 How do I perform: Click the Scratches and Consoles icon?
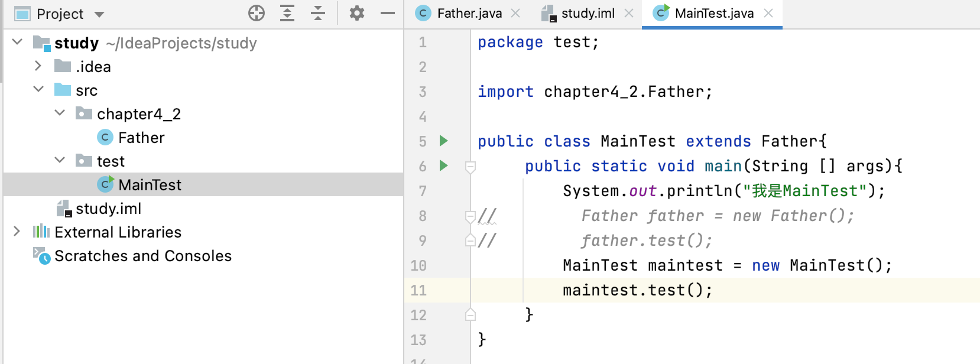coord(41,255)
